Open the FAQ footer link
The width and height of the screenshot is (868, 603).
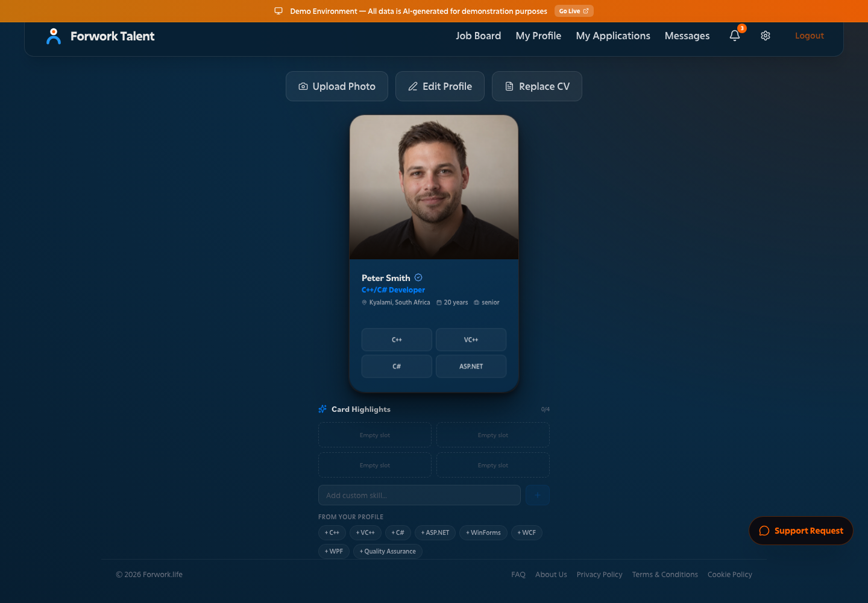[518, 575]
